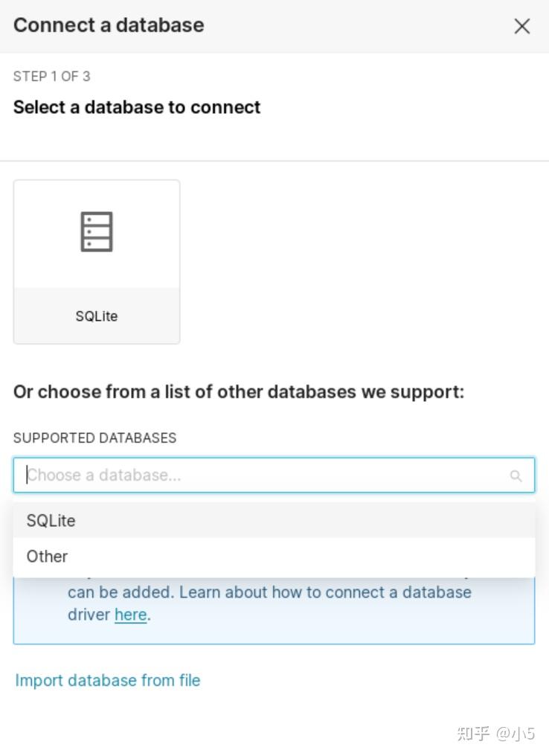
Task: Click the database server icon above SQLite label
Action: 96,231
